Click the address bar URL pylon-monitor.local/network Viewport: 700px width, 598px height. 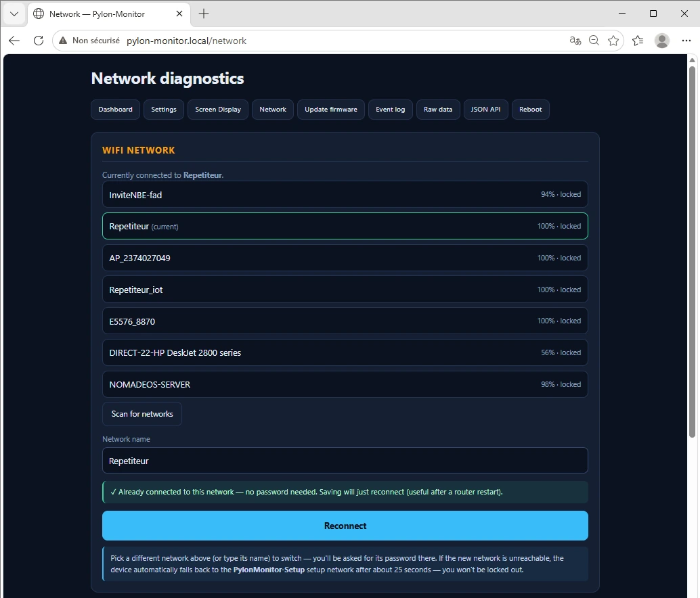click(x=186, y=41)
